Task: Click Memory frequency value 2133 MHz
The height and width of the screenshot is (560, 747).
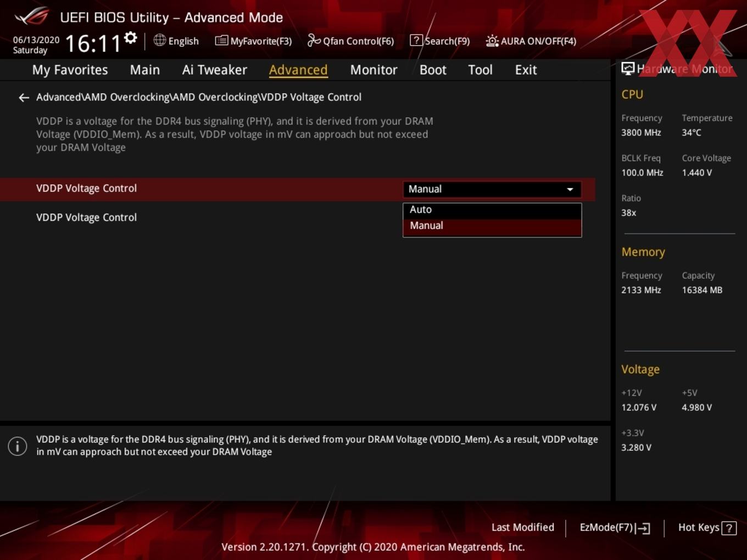Action: (641, 290)
